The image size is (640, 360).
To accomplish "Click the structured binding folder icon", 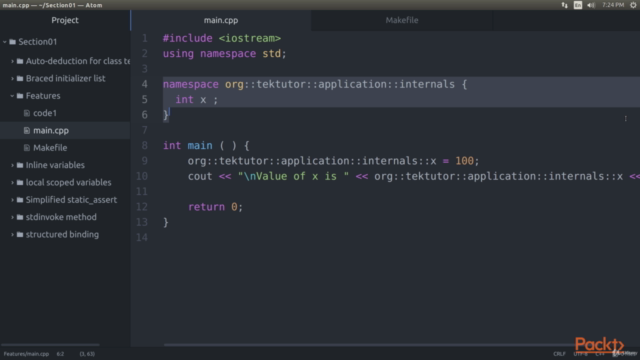I will tap(20, 235).
